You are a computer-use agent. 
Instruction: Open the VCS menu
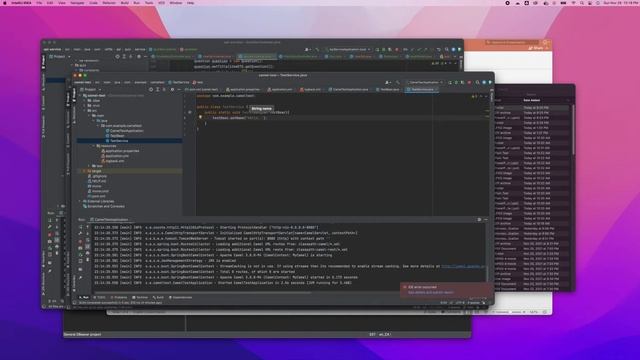pos(162,3)
